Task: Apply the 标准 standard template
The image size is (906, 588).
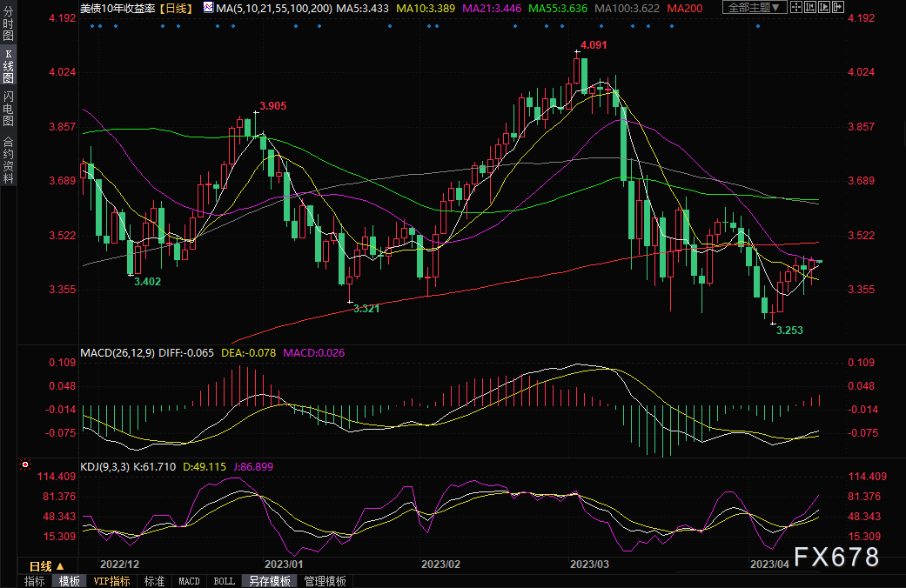Action: pos(154,581)
